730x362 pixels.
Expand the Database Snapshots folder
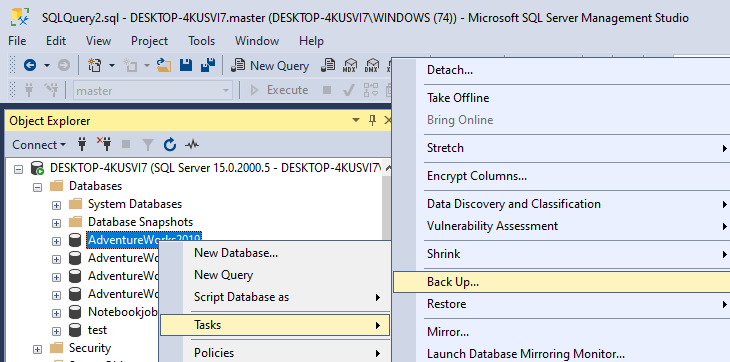pyautogui.click(x=56, y=223)
